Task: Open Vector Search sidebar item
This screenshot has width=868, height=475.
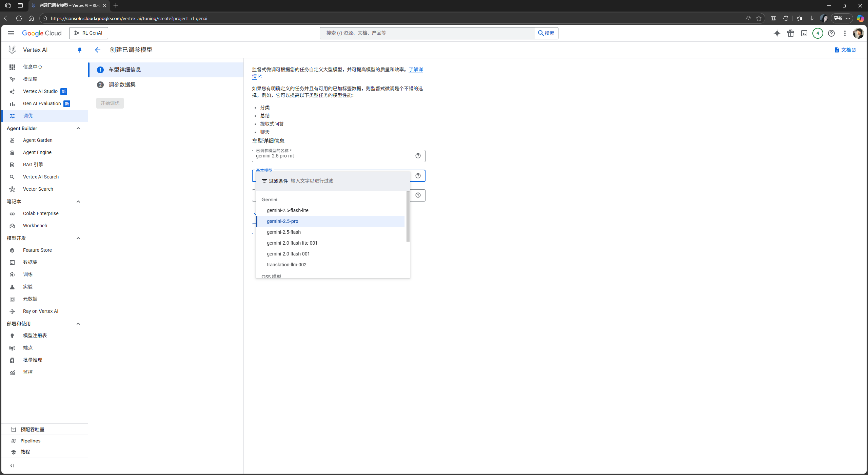Action: (45, 189)
